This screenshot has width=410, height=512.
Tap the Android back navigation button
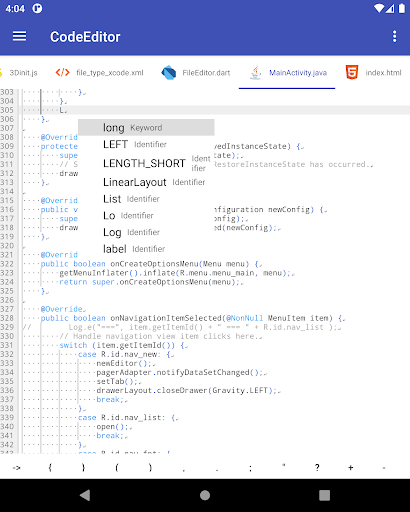click(85, 495)
